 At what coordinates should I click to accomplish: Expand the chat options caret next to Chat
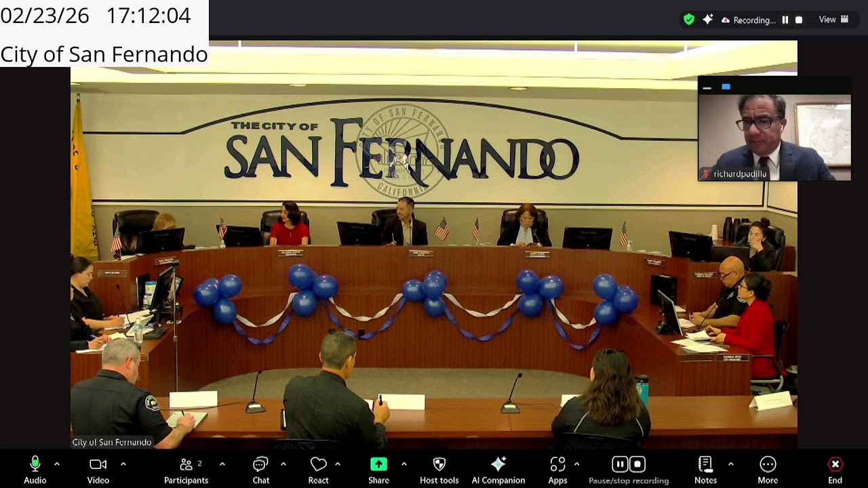(283, 464)
